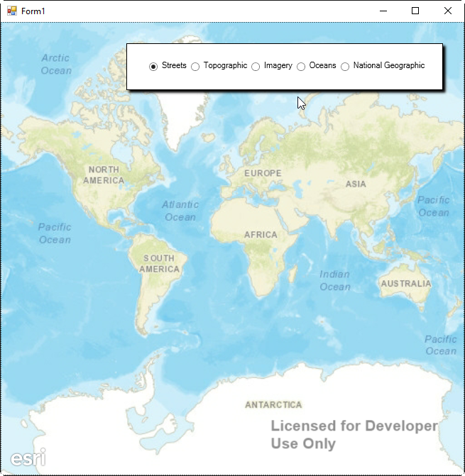The width and height of the screenshot is (465, 476).
Task: Switch to the Oceans basemap
Action: click(316, 66)
